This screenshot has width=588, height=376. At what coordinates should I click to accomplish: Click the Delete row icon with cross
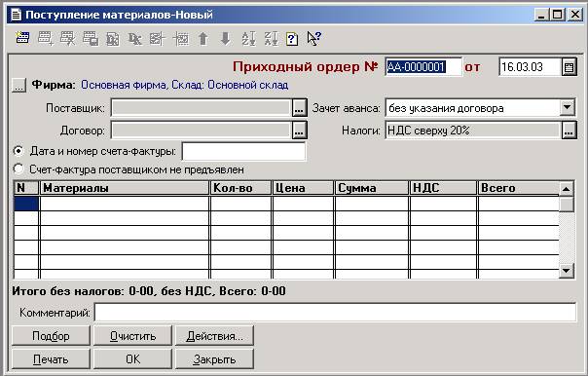pyautogui.click(x=68, y=38)
